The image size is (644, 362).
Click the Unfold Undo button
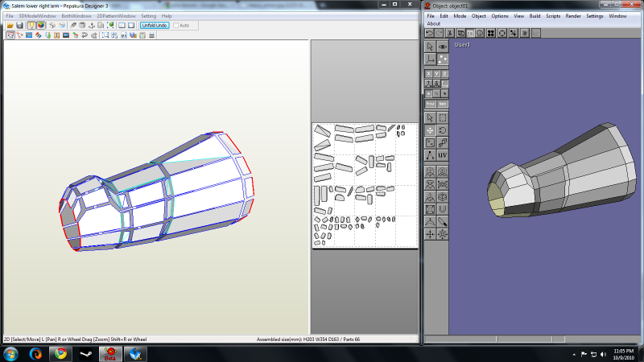tap(155, 26)
